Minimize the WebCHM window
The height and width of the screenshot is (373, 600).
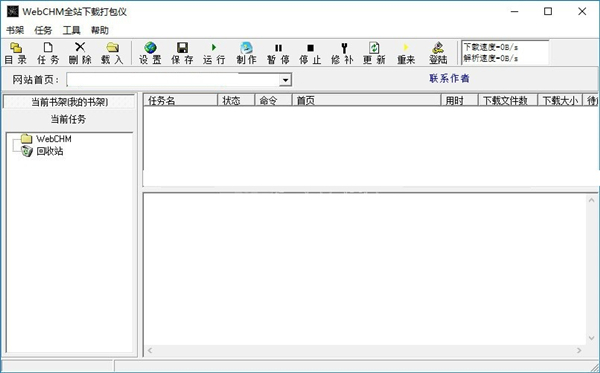(x=515, y=11)
